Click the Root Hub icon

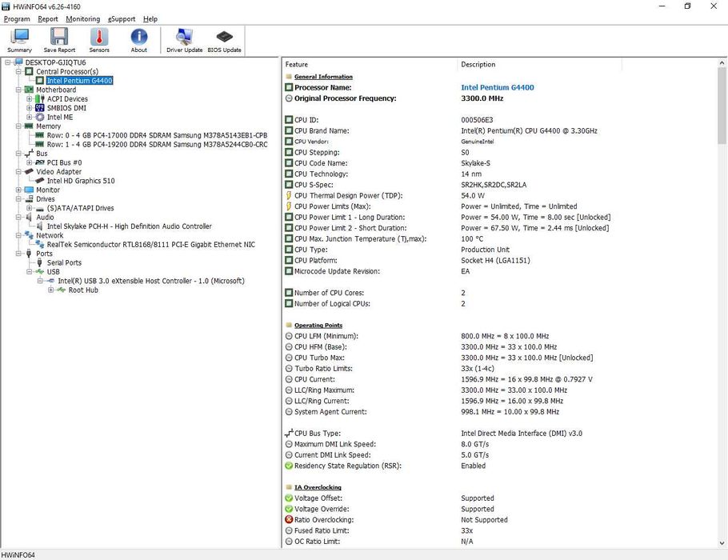[x=62, y=290]
